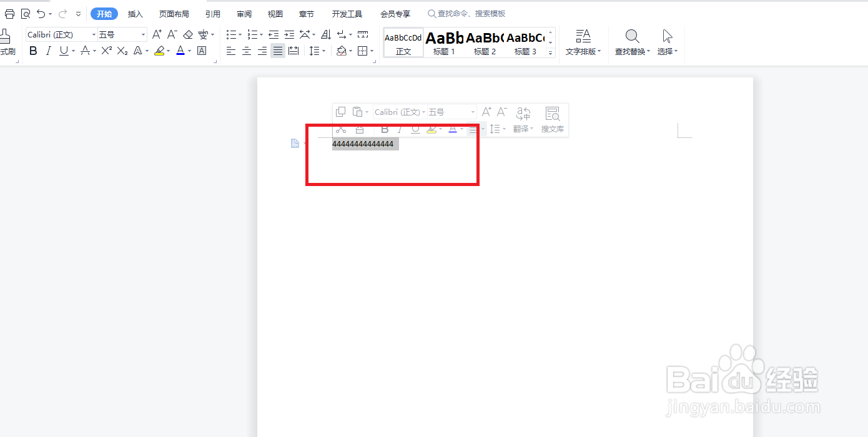This screenshot has width=868, height=437.
Task: Expand the styles gallery list
Action: coord(551,52)
